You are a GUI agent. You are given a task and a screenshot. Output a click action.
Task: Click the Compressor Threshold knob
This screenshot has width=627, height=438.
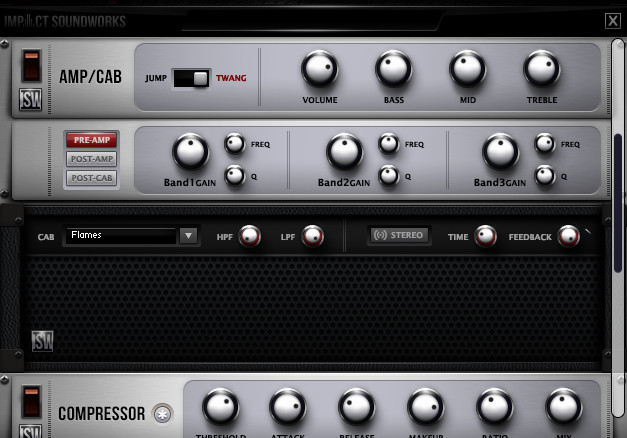coord(221,406)
